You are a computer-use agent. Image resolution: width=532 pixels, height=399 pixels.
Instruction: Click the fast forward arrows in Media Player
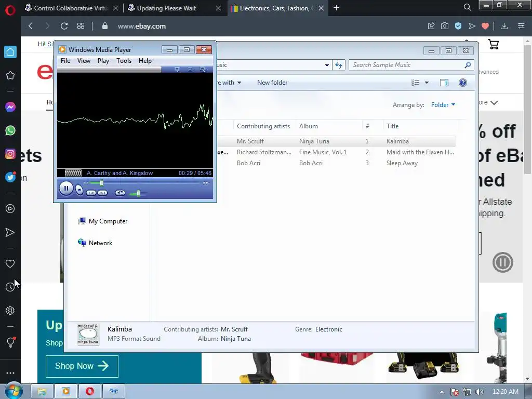pos(206,183)
